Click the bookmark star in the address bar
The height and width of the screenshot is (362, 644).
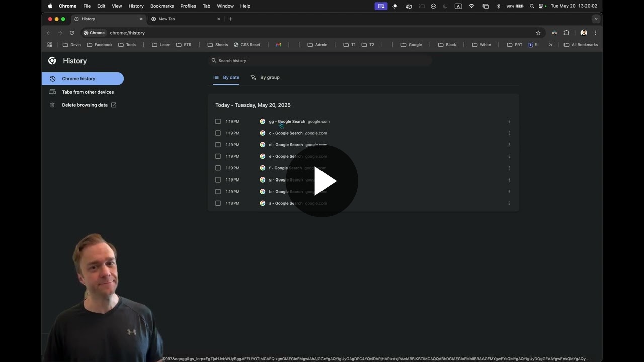[538, 32]
